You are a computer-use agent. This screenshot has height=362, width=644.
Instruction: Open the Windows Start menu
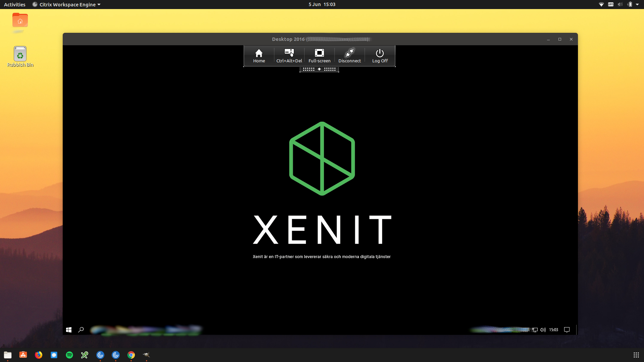pyautogui.click(x=69, y=330)
